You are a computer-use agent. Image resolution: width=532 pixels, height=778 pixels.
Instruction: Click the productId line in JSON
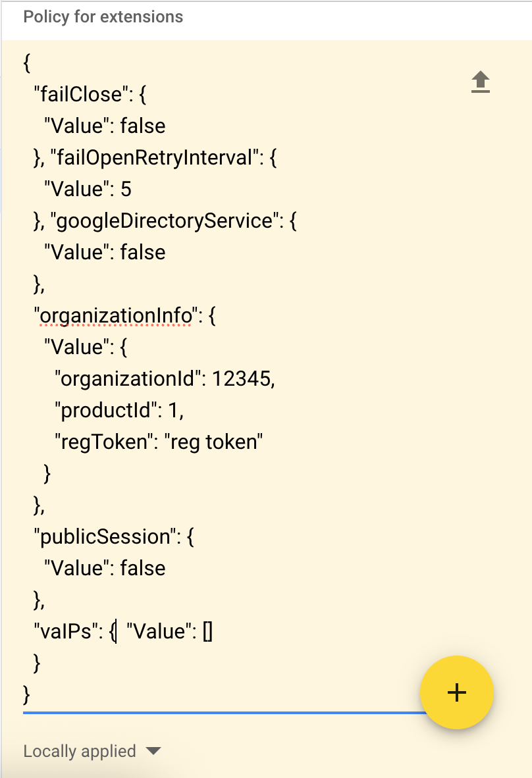[119, 410]
